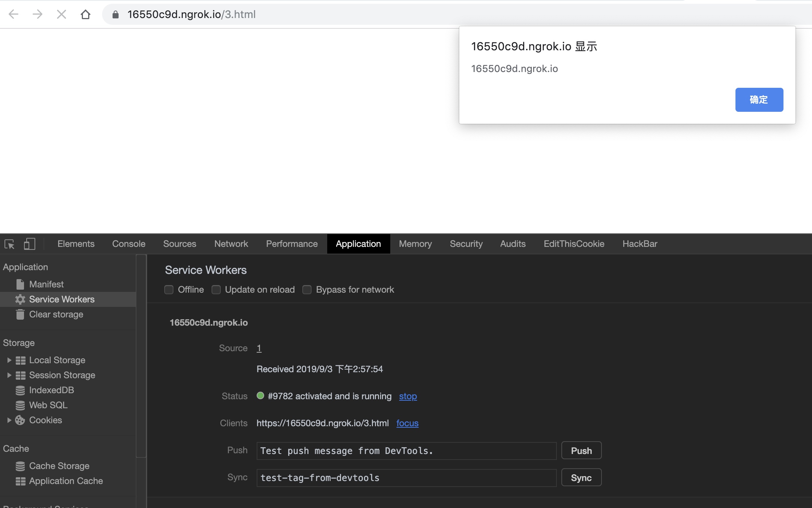Open the Memory tab

click(415, 244)
